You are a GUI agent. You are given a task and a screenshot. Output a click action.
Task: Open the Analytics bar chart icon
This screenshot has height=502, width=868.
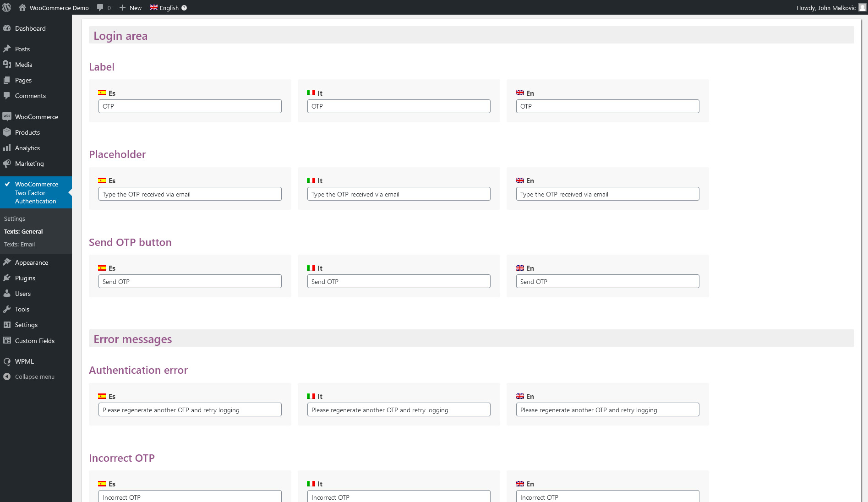tap(7, 148)
